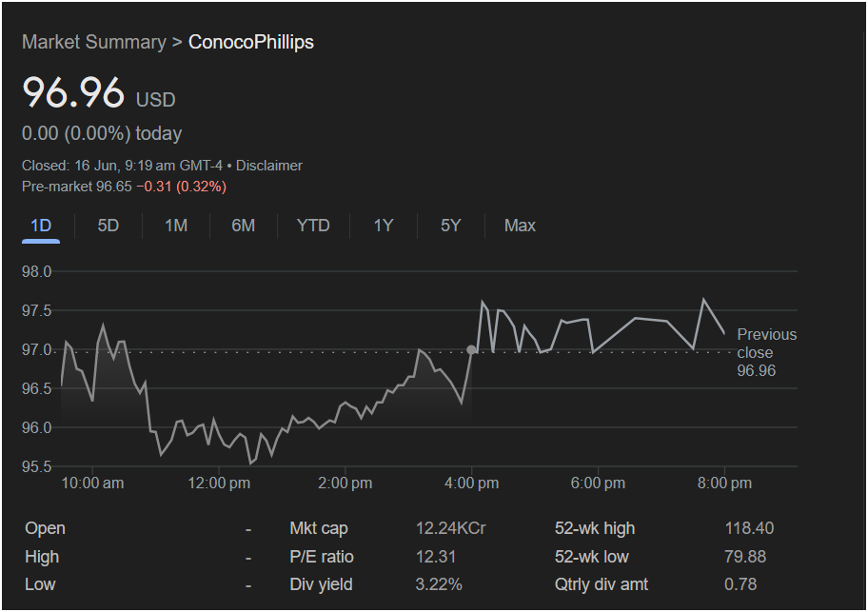Click the ConocoPhillips title
The height and width of the screenshot is (612, 868).
point(250,42)
